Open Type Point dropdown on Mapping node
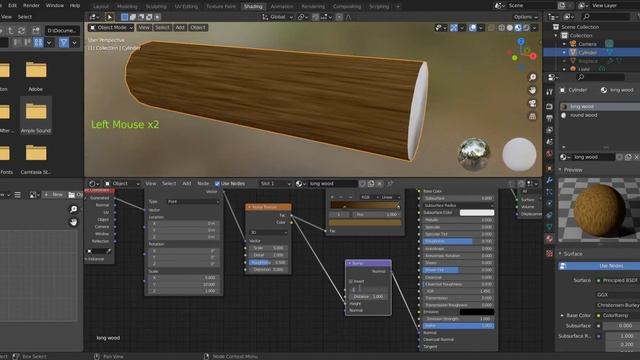The width and height of the screenshot is (640, 360). pos(193,202)
